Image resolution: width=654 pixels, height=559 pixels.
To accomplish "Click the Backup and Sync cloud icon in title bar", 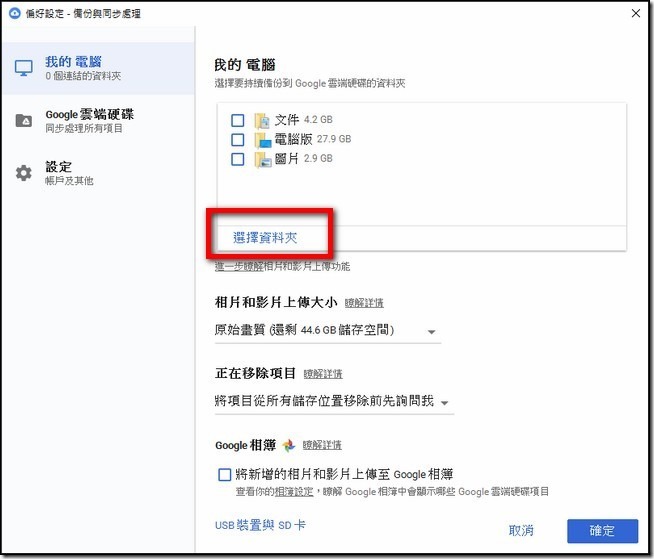I will coord(15,13).
